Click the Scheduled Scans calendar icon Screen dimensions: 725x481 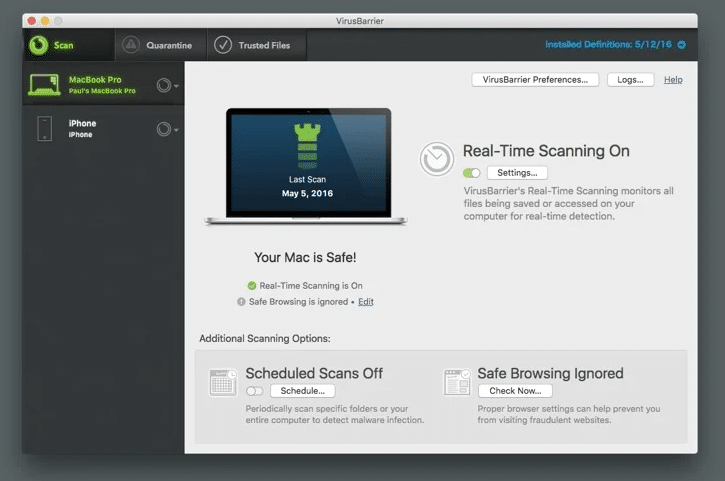pyautogui.click(x=223, y=382)
